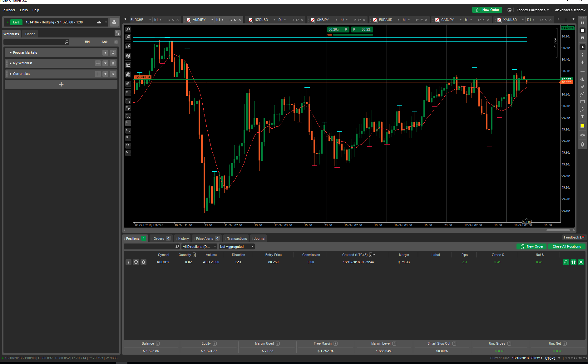Click the Feedback link
The image size is (588, 364).
click(574, 238)
